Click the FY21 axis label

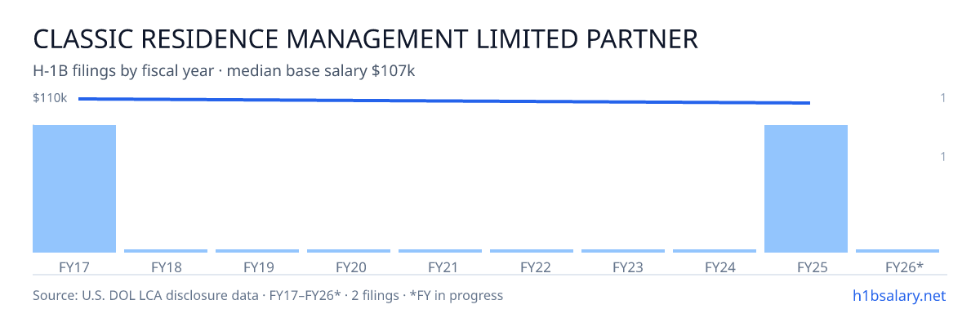point(440,267)
